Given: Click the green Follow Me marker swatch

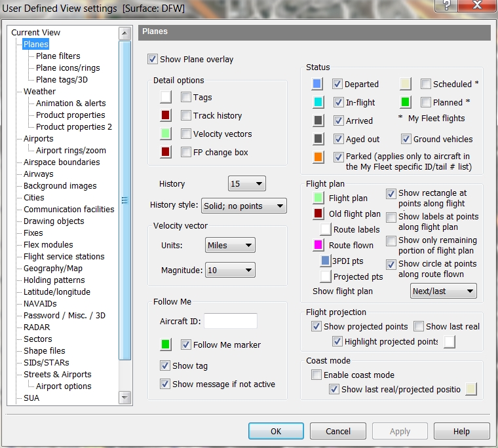Looking at the screenshot, I should coord(166,345).
